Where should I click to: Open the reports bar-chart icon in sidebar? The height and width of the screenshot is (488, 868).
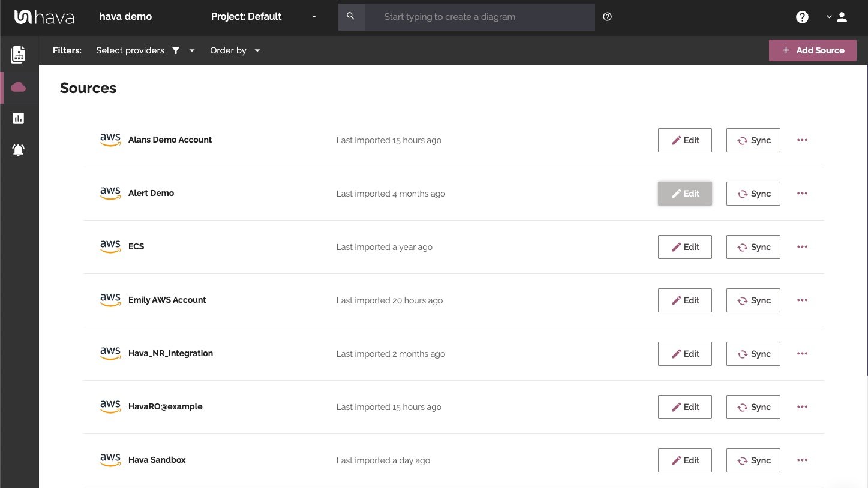pos(18,118)
